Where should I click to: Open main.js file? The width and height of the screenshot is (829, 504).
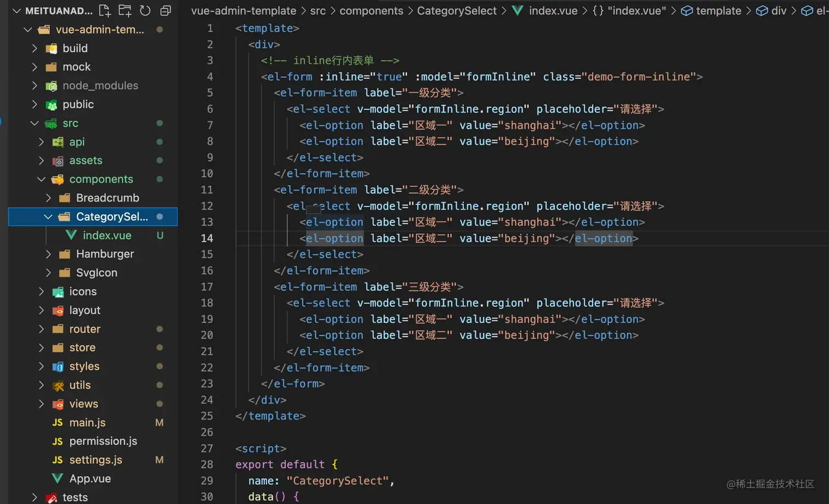point(87,422)
